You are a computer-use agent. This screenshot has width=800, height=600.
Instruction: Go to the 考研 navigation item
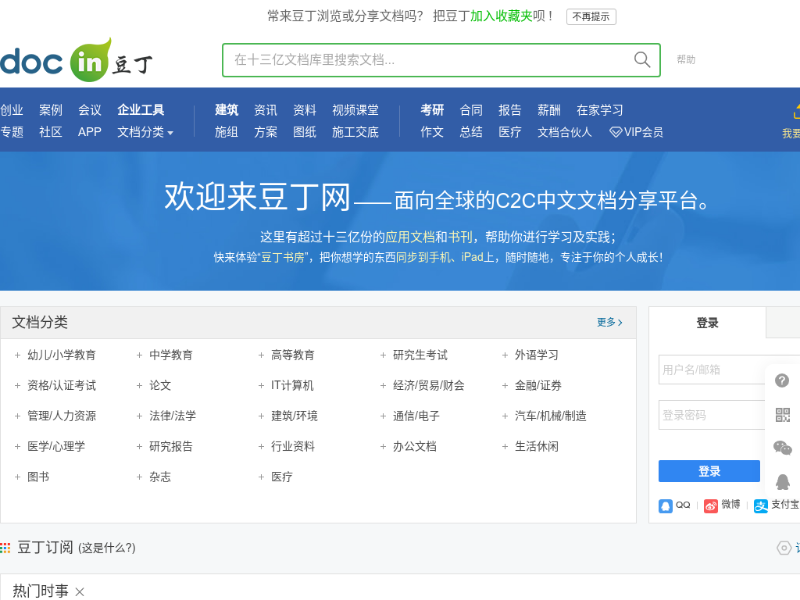click(432, 110)
